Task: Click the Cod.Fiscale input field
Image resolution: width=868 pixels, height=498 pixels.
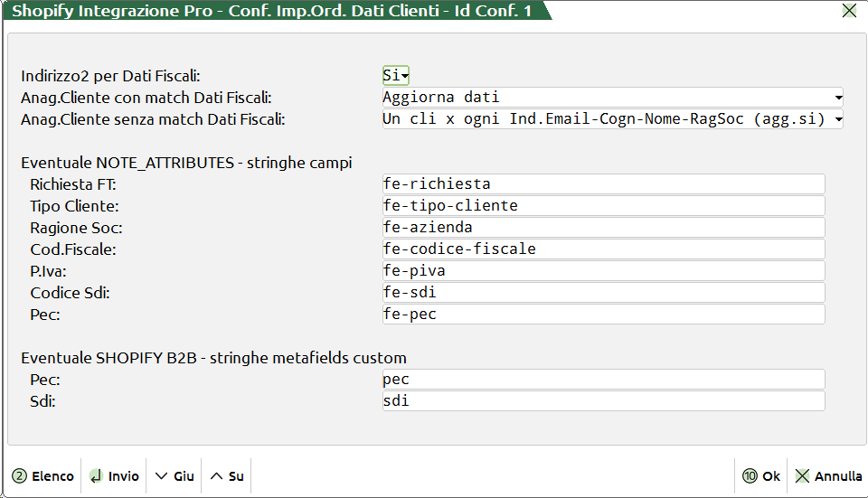Action: 603,249
